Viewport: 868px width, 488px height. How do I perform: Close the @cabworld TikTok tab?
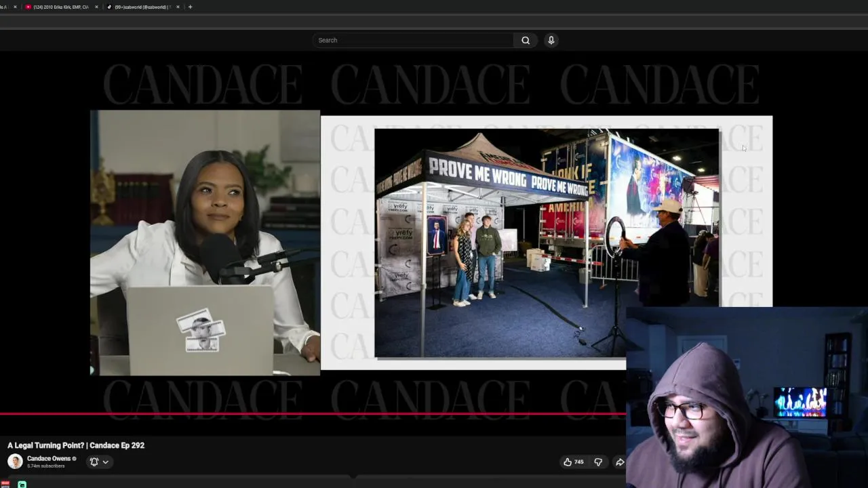pyautogui.click(x=178, y=7)
